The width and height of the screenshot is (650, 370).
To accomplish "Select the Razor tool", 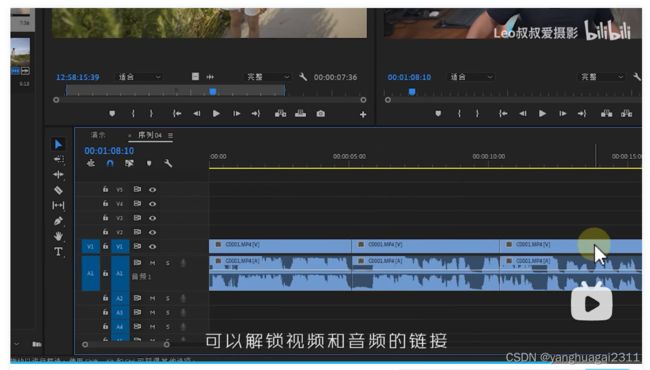I will tap(58, 190).
